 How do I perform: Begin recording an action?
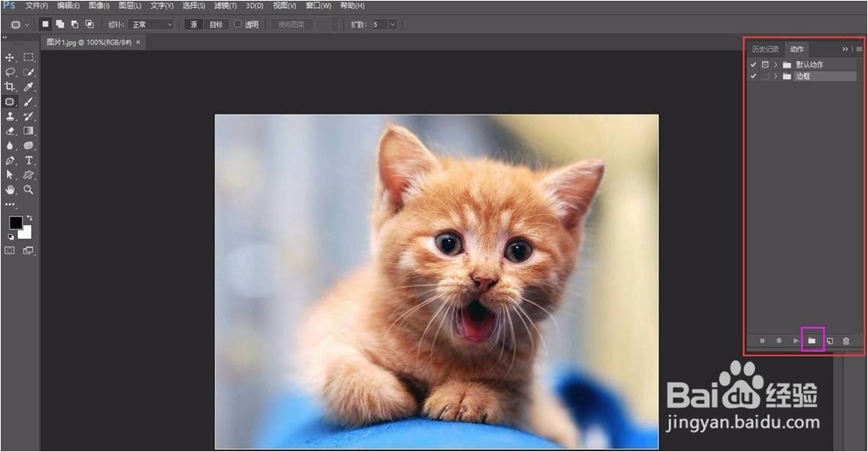pos(779,341)
